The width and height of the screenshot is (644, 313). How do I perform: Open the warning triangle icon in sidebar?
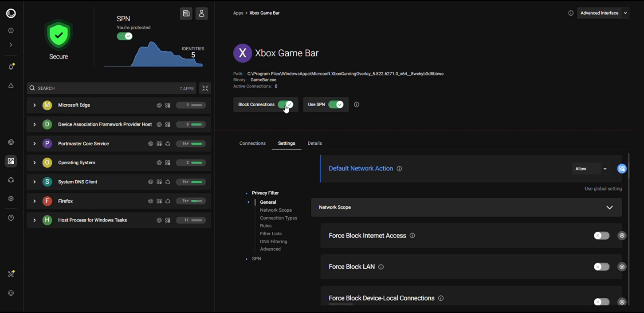coord(11,86)
